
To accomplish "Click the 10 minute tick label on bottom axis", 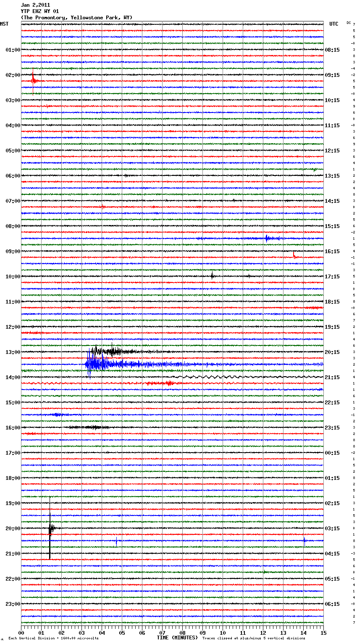I will click(x=223, y=633).
